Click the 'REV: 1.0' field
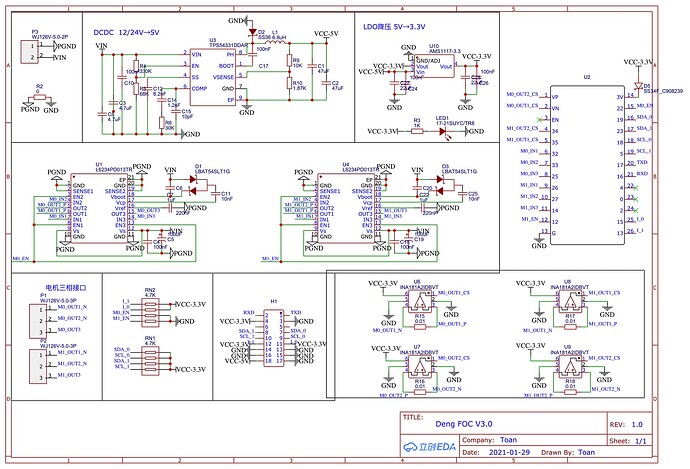This screenshot has height=469, width=690. pyautogui.click(x=626, y=425)
